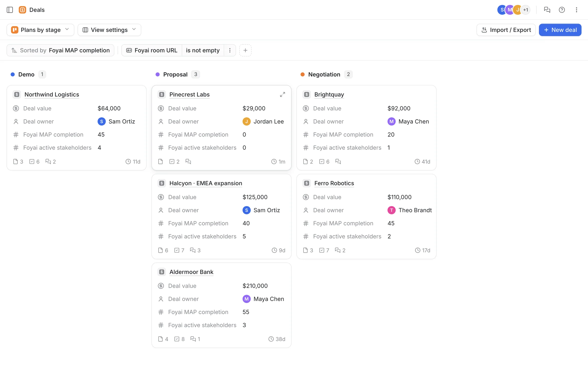Open Brightquay deal link
The height and width of the screenshot is (368, 588).
click(x=329, y=94)
